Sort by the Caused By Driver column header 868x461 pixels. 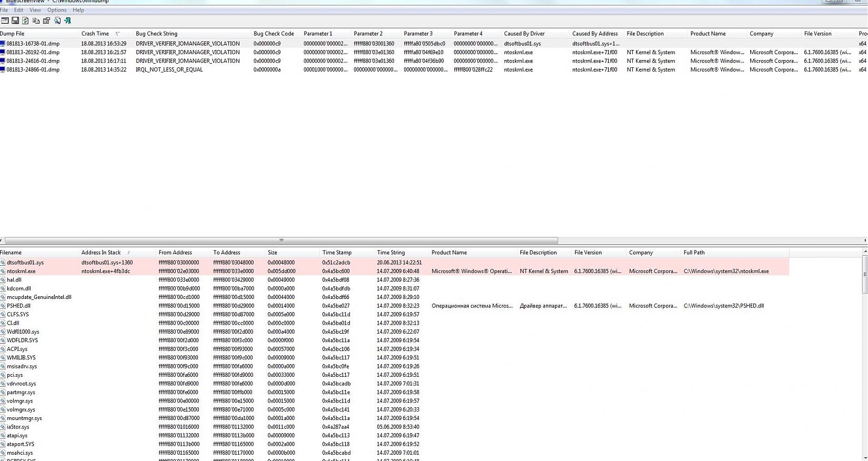point(536,34)
